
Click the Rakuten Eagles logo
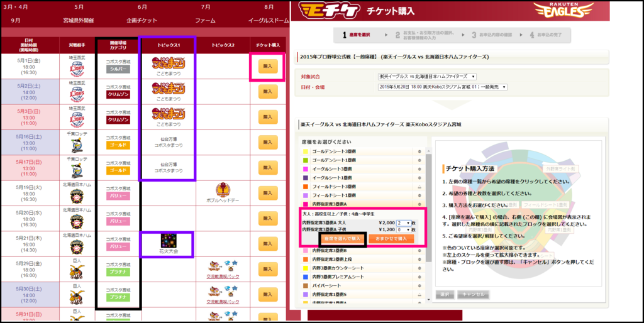tap(563, 10)
